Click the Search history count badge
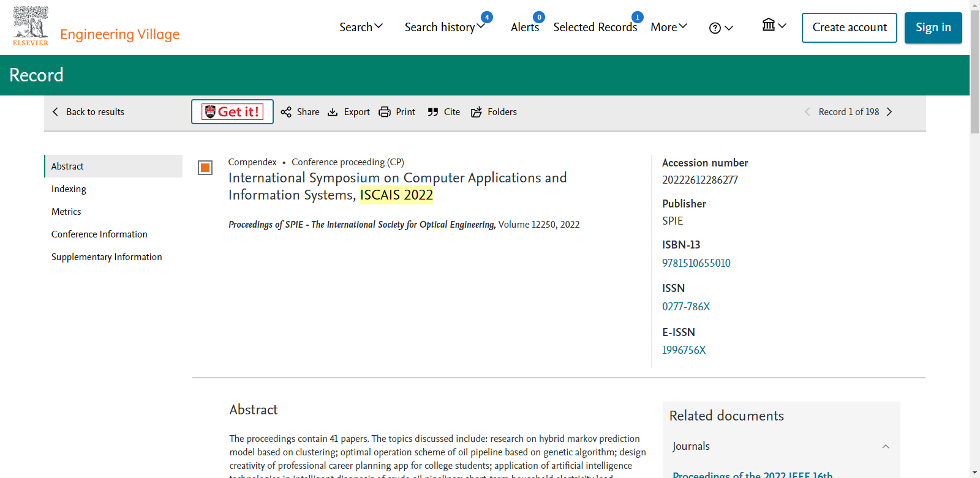 click(487, 17)
